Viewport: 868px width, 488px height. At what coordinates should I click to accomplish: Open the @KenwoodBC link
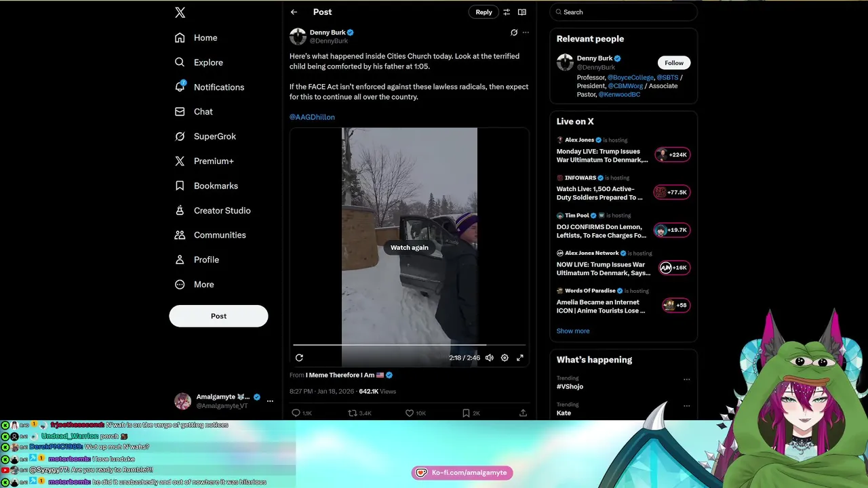point(619,95)
